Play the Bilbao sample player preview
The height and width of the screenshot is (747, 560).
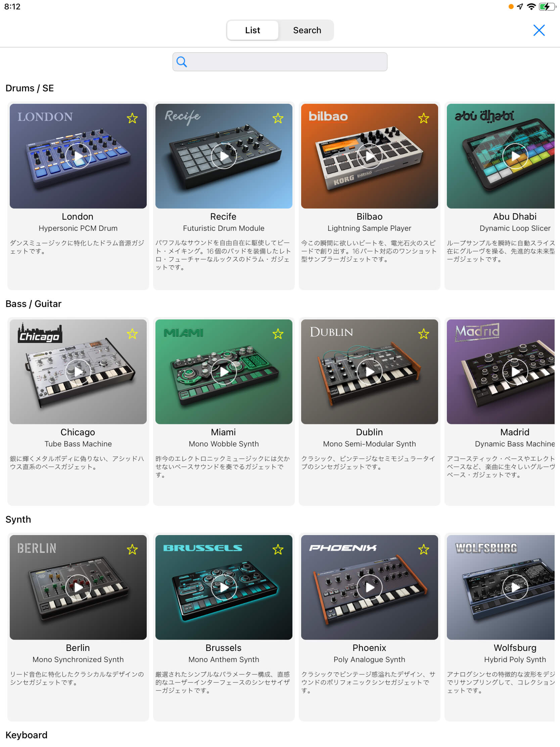[370, 156]
